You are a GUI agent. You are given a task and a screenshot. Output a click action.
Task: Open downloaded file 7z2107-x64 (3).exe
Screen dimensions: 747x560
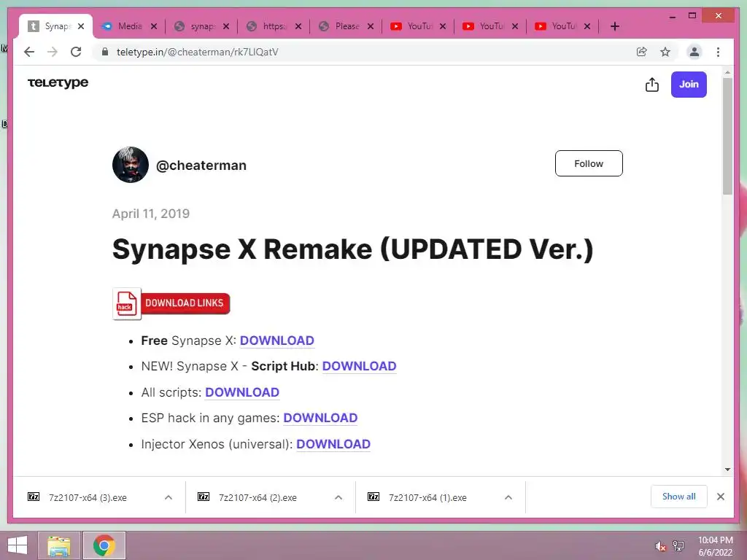click(88, 497)
